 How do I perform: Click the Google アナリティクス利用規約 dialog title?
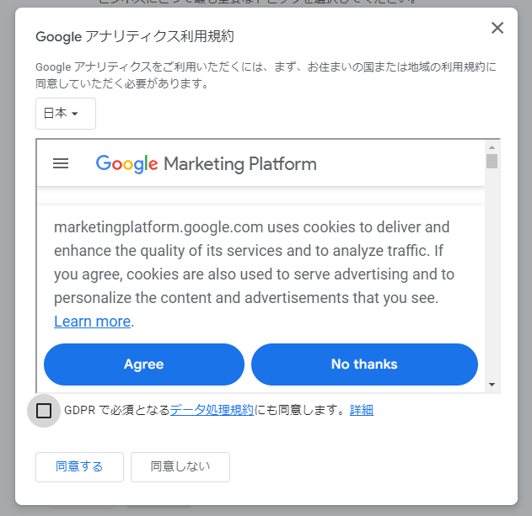click(135, 36)
